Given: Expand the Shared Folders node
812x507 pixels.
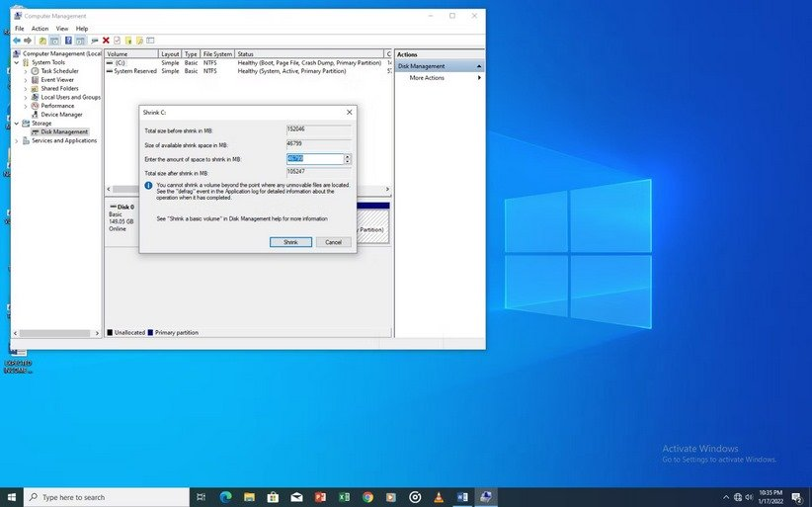Looking at the screenshot, I should tap(26, 89).
